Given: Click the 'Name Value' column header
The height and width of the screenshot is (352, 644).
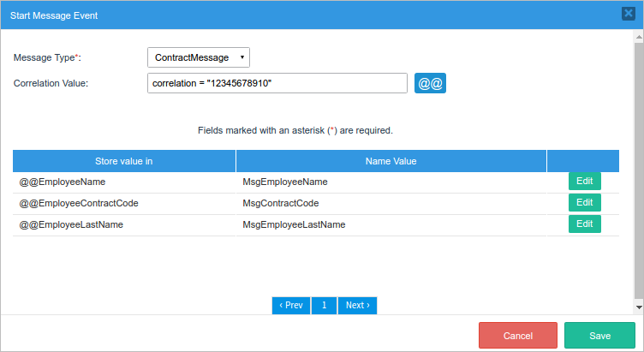Looking at the screenshot, I should pyautogui.click(x=391, y=161).
